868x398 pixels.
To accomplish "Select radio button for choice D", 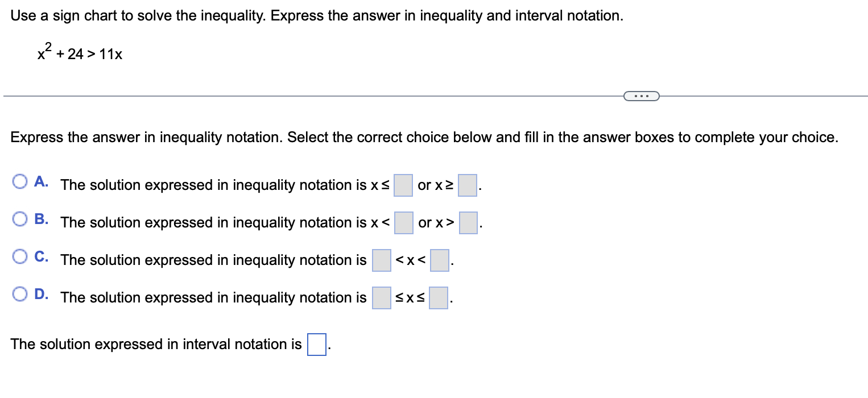I will (x=20, y=293).
